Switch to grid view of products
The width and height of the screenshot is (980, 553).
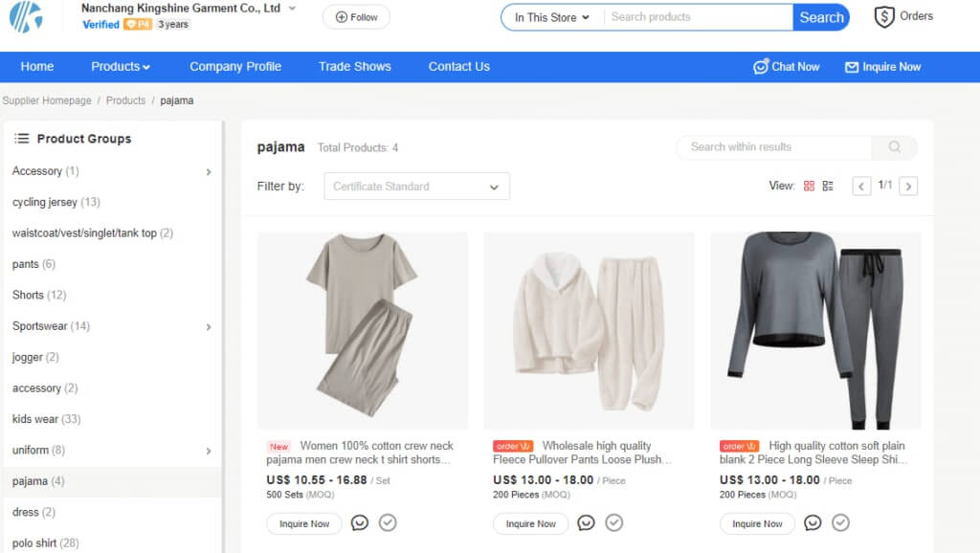pyautogui.click(x=809, y=186)
